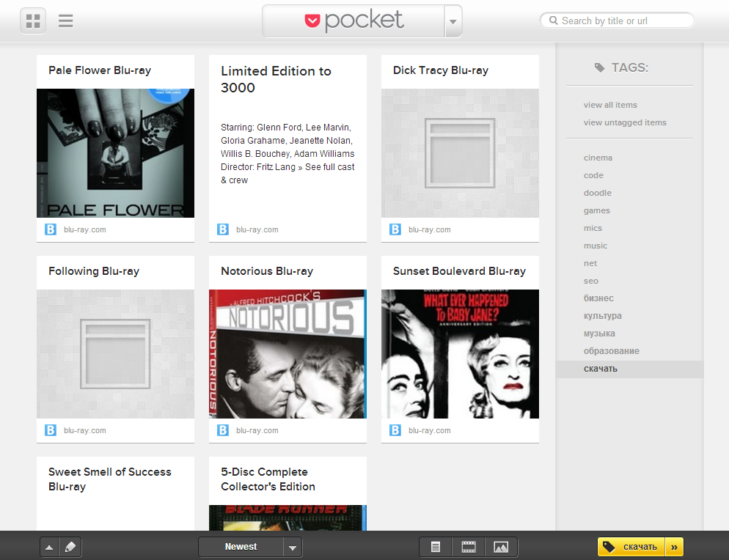Filter by images picture icon
This screenshot has width=729, height=560.
click(501, 547)
